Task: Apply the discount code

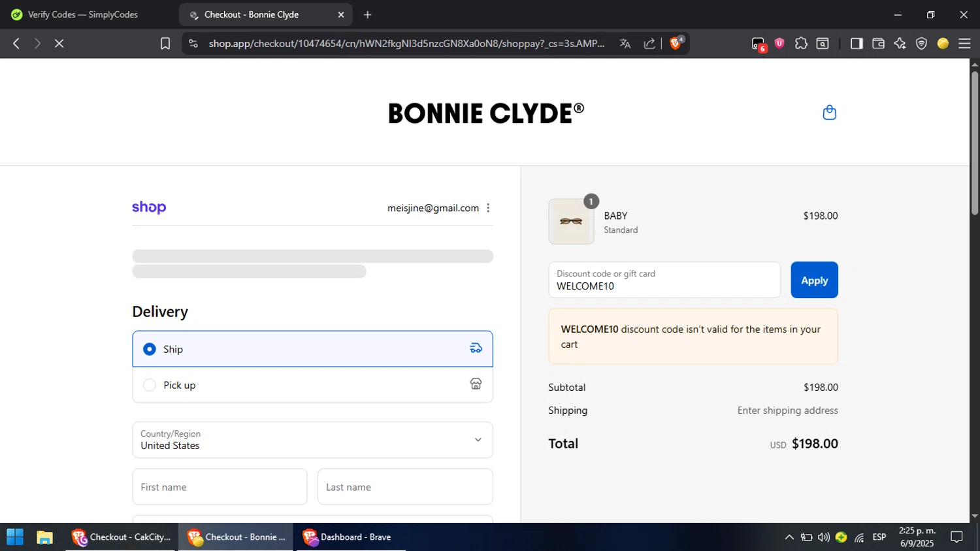Action: click(x=814, y=280)
